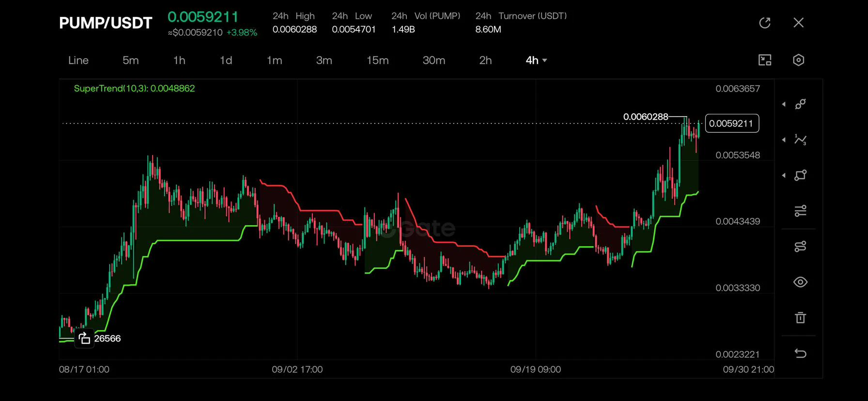Select the trend line drawing tool
The height and width of the screenshot is (401, 868).
801,104
